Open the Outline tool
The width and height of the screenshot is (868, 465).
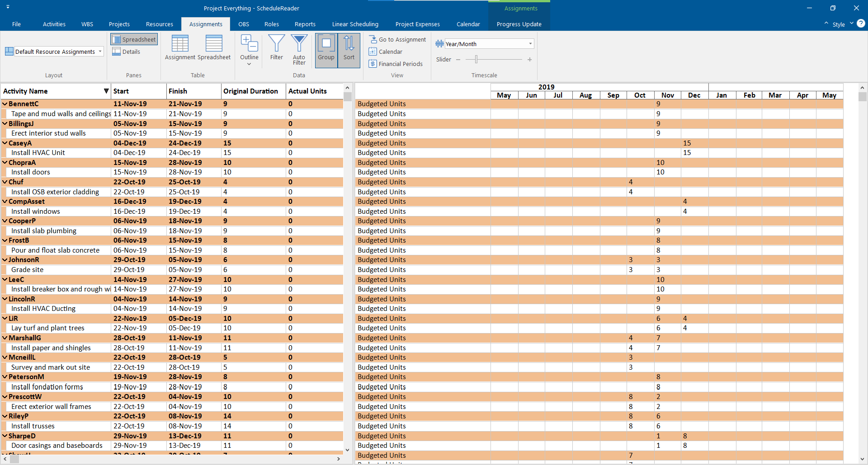point(249,50)
